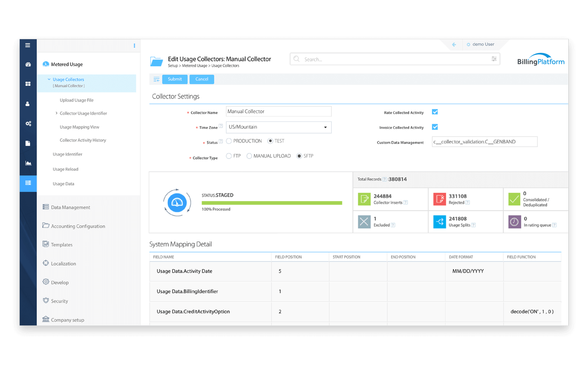Uncheck the Rate Collected Activity checkbox
Screen dimensions: 588x373
point(435,112)
